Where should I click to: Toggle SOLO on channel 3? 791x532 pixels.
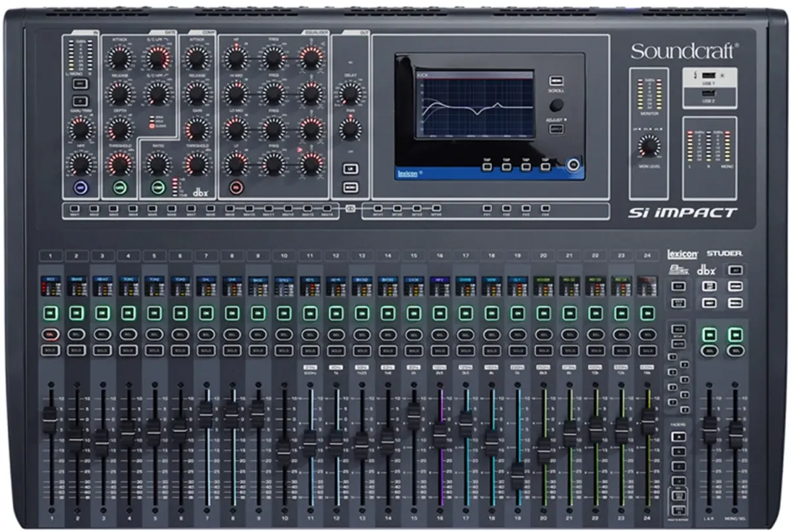pos(102,351)
